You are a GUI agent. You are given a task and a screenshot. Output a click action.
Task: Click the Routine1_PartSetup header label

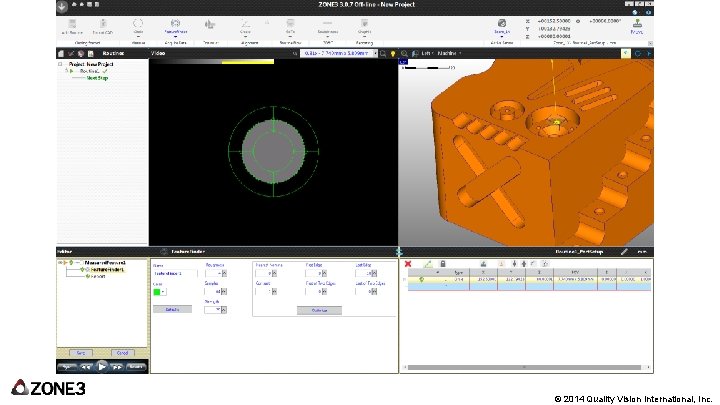(x=579, y=252)
